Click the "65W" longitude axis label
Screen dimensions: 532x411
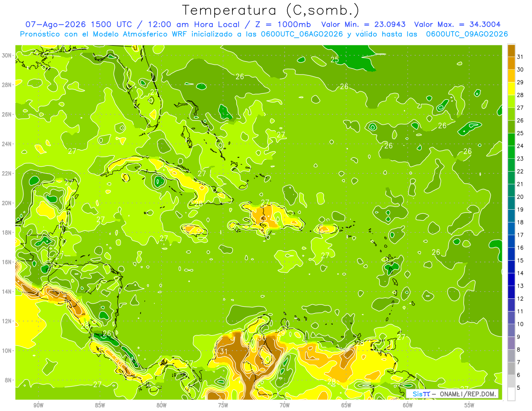coord(346,405)
